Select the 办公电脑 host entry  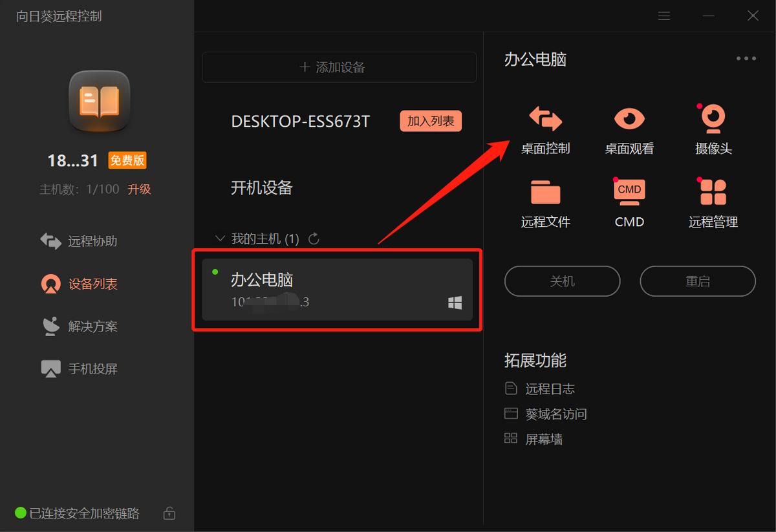336,289
